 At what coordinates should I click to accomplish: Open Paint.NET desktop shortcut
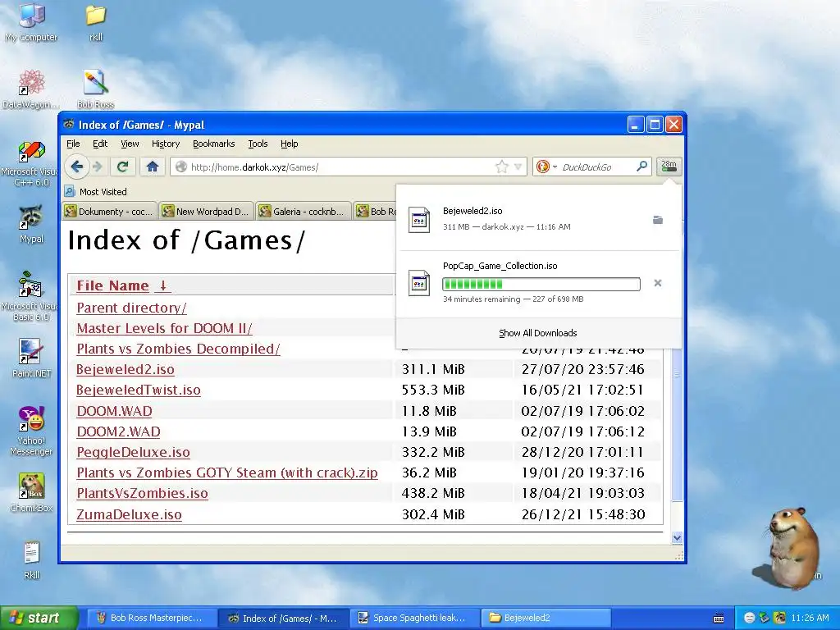coord(31,358)
